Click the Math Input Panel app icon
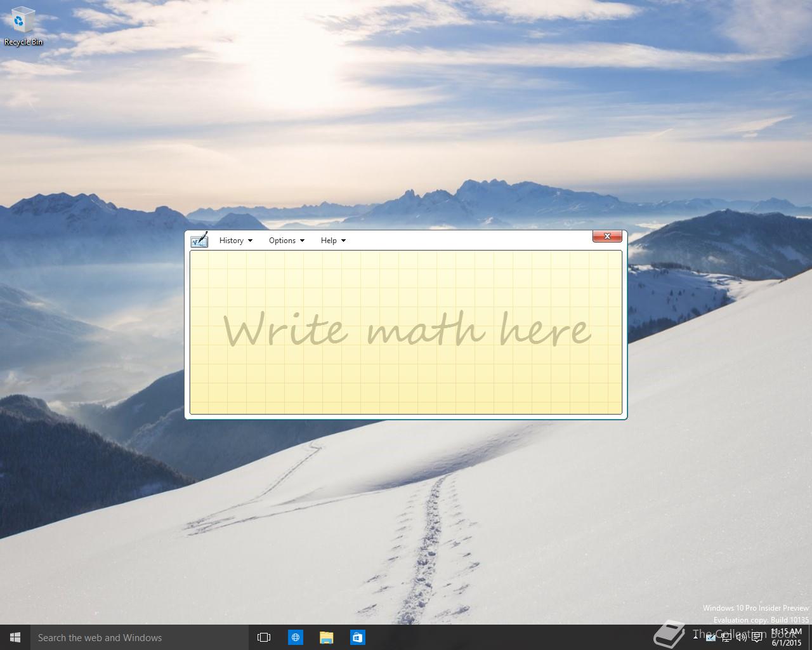 click(199, 240)
